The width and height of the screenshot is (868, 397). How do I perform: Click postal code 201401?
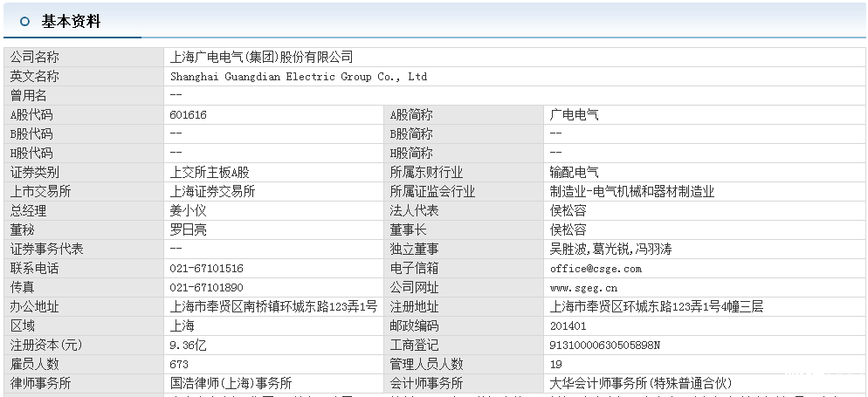568,326
